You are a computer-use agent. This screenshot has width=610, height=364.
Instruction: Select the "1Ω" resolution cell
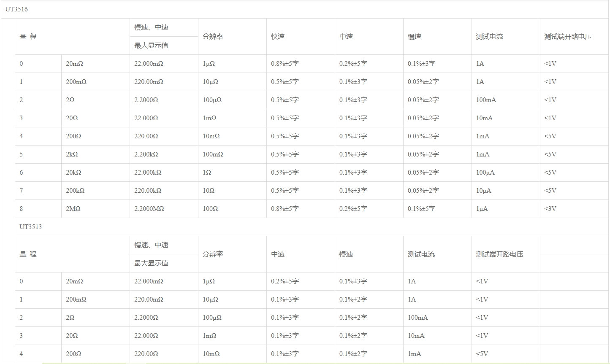207,173
